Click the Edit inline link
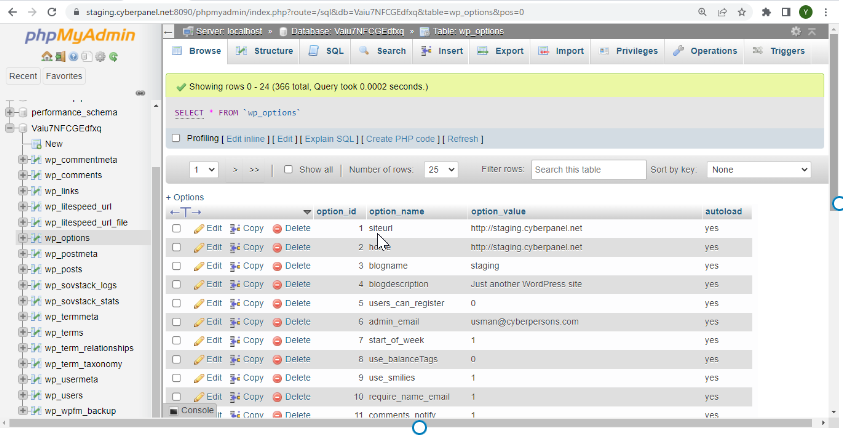 245,139
